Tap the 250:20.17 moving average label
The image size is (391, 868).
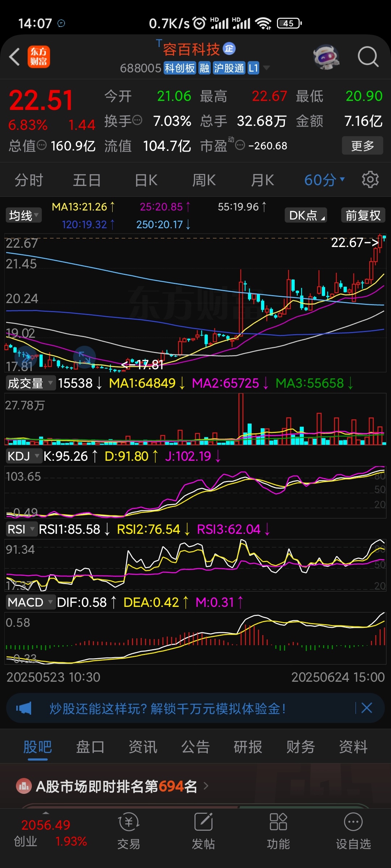point(163,224)
